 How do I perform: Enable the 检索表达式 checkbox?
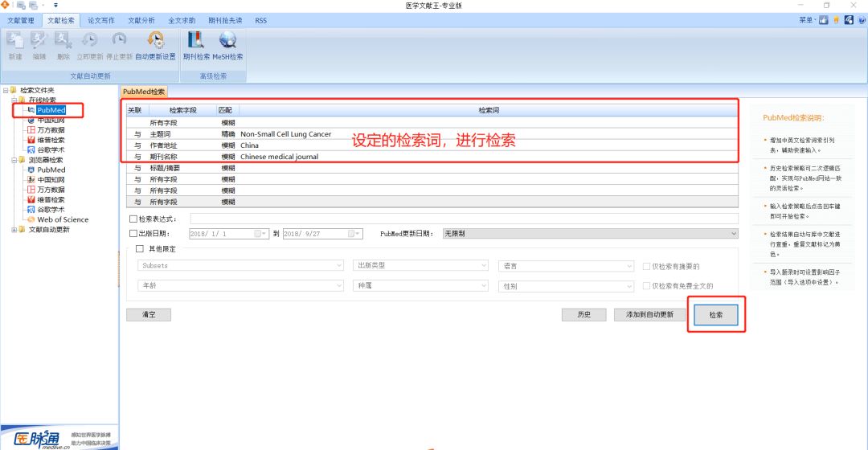pos(133,219)
